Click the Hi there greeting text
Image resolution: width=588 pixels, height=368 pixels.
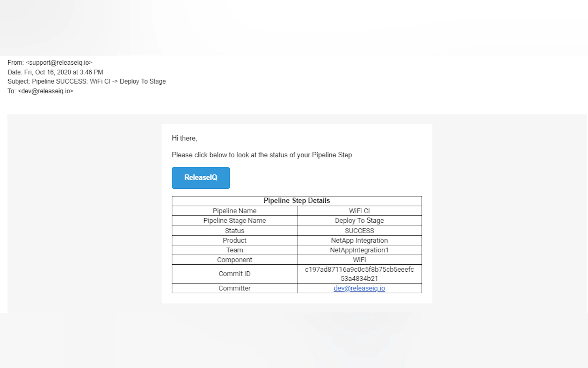[x=184, y=138]
